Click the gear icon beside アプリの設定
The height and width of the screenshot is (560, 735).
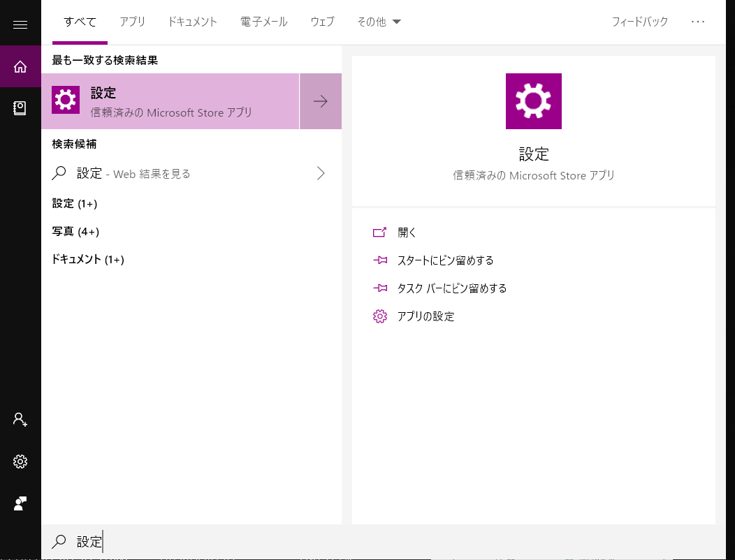coord(379,316)
